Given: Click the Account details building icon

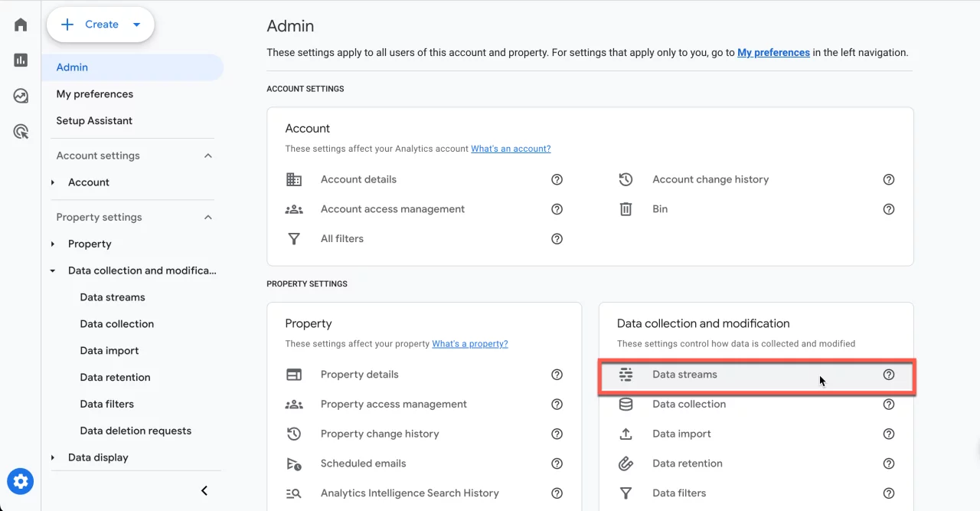Looking at the screenshot, I should click(x=294, y=179).
